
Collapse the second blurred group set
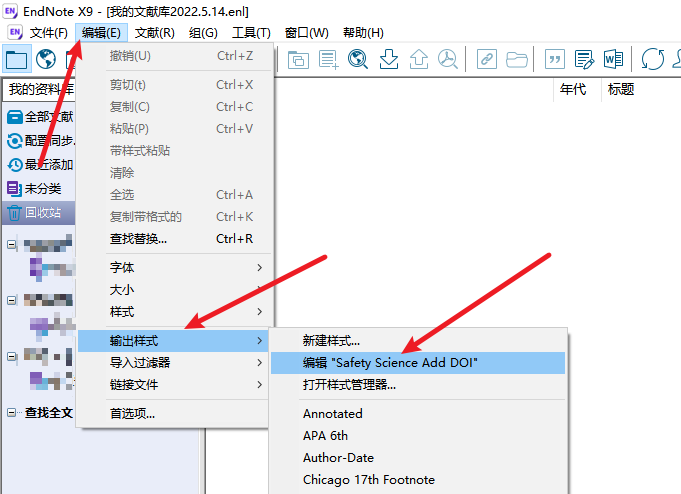(12, 300)
